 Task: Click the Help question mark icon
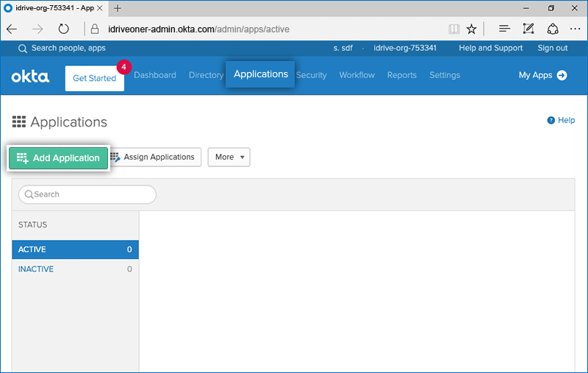click(551, 121)
